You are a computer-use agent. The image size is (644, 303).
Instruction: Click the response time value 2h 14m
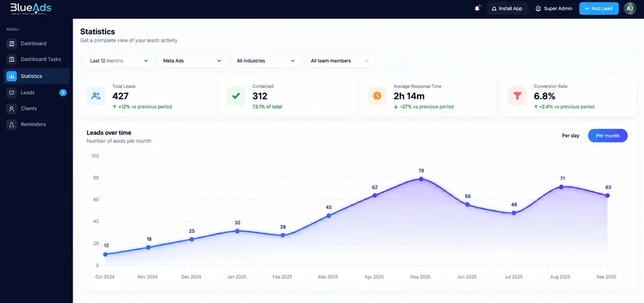[x=409, y=96]
